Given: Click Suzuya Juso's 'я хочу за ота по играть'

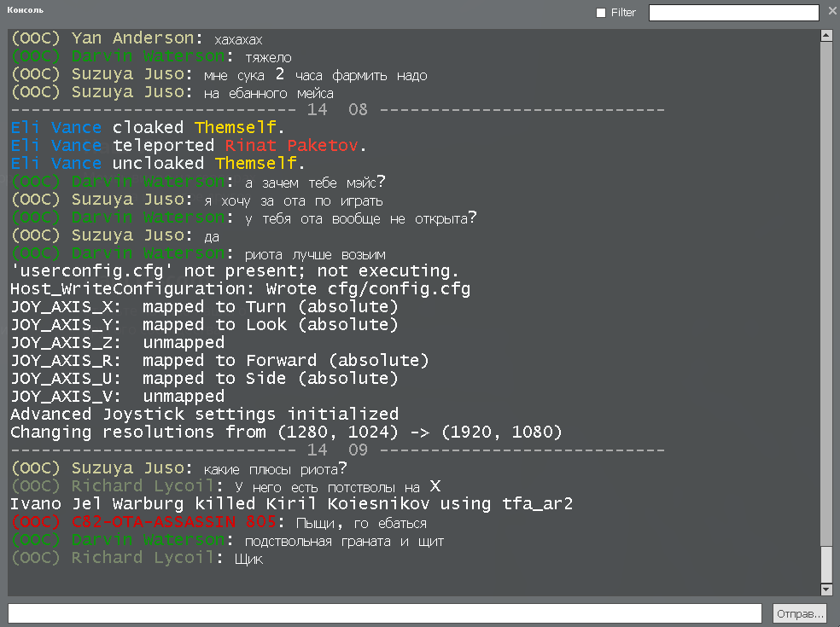Looking at the screenshot, I should (x=197, y=200).
